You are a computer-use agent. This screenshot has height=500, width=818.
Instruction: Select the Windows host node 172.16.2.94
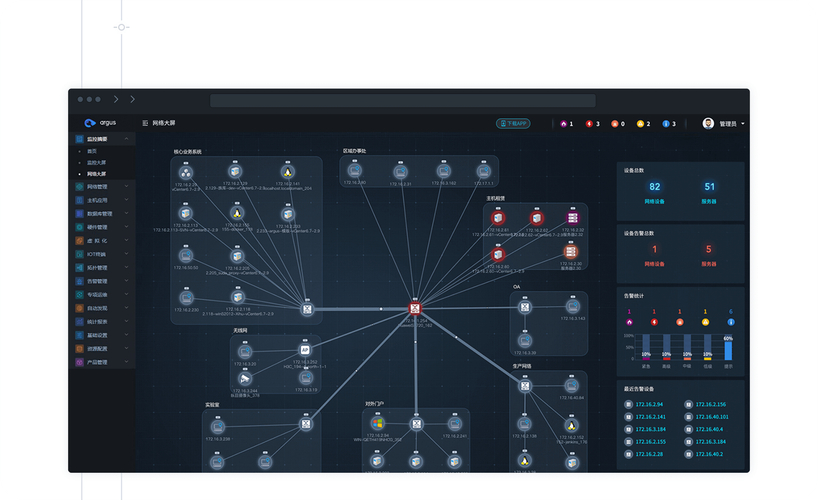click(379, 424)
